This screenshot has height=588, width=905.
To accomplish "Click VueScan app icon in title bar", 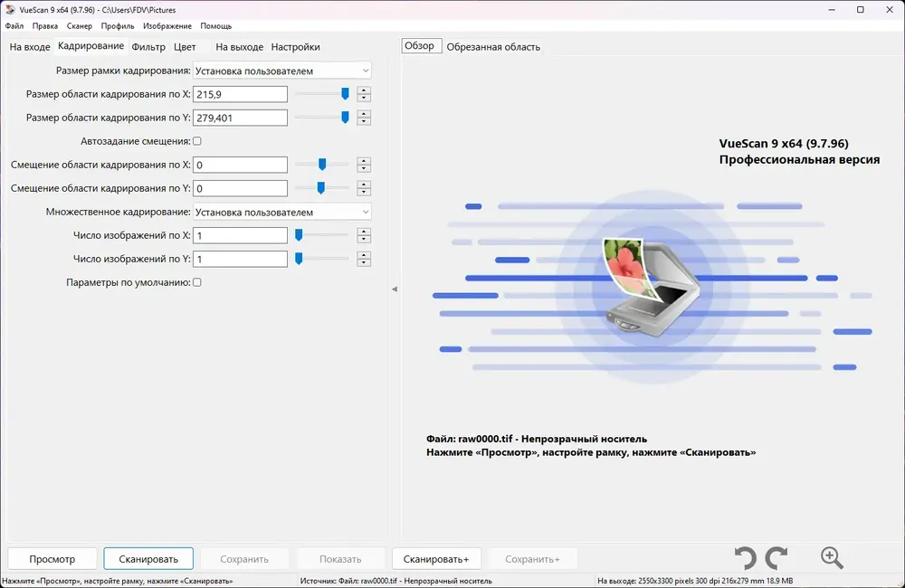I will (x=9, y=9).
